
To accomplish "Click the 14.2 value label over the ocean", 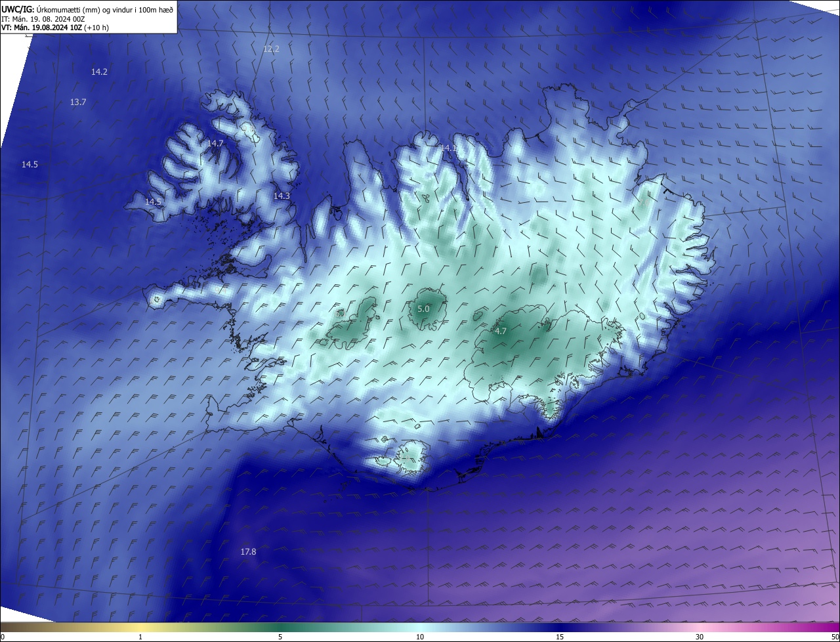I will pyautogui.click(x=99, y=72).
